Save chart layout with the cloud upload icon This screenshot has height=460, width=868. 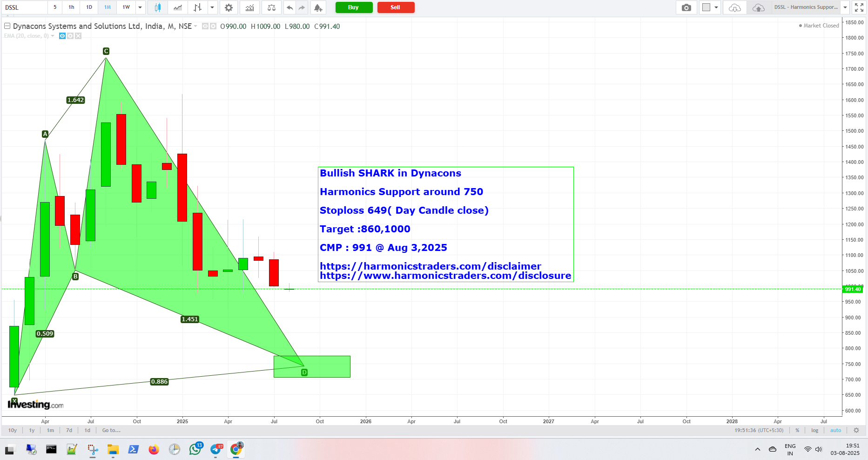click(x=758, y=7)
